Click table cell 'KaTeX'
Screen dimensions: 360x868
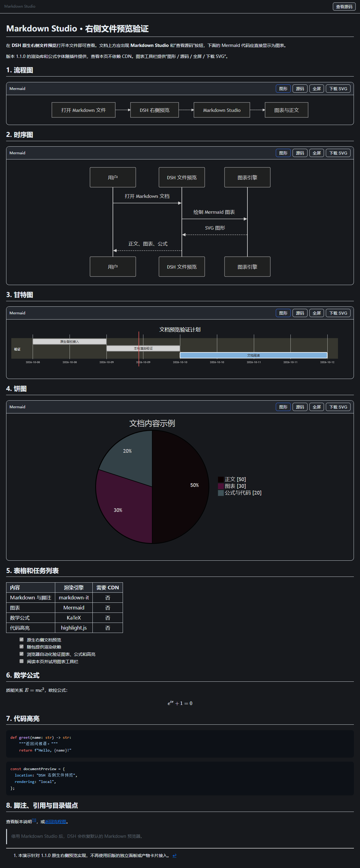click(x=74, y=618)
